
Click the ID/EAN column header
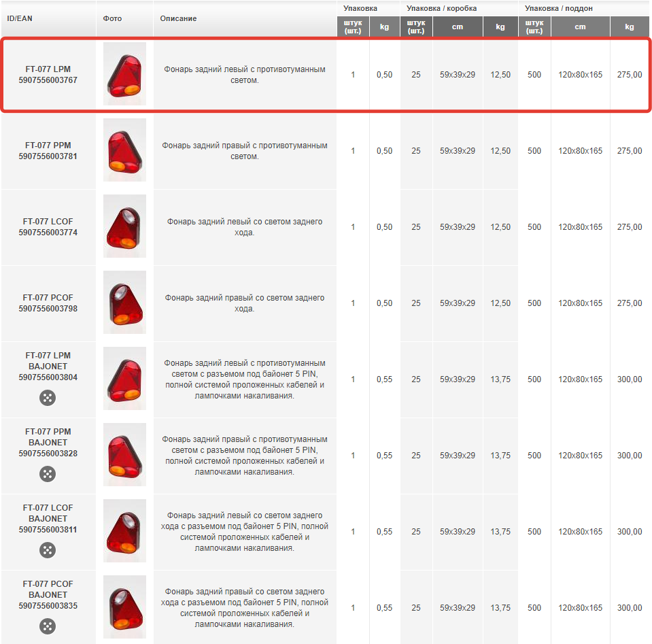pos(20,18)
